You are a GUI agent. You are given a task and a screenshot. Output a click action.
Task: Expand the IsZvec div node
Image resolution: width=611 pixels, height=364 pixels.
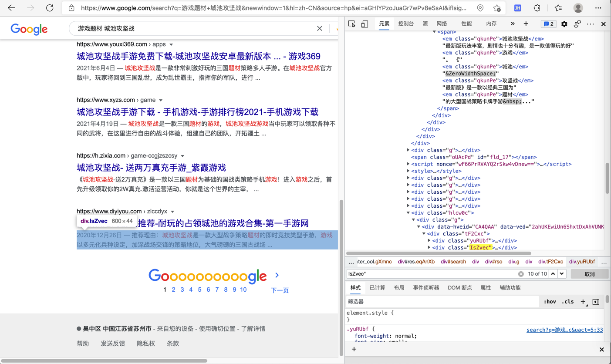pyautogui.click(x=429, y=248)
